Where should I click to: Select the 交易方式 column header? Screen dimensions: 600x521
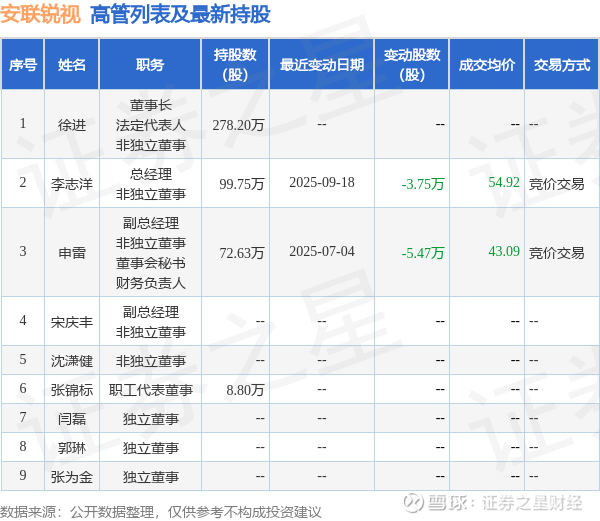(562, 65)
